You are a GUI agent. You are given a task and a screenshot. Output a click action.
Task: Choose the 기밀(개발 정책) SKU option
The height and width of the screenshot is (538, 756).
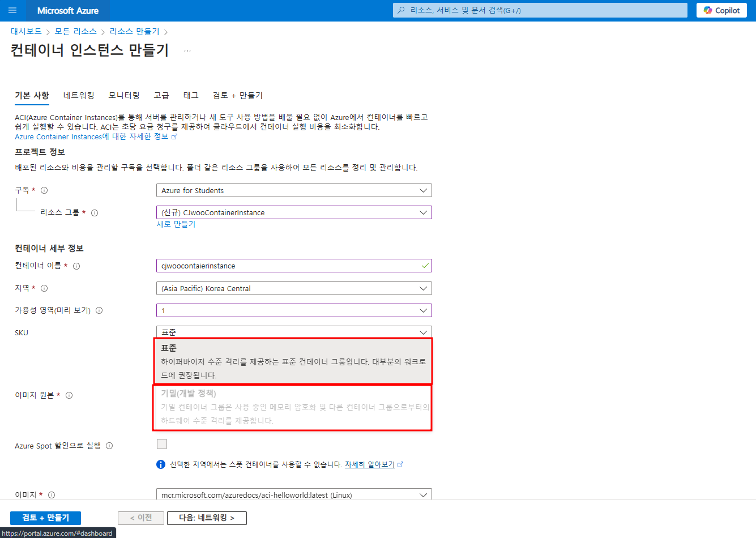point(293,407)
